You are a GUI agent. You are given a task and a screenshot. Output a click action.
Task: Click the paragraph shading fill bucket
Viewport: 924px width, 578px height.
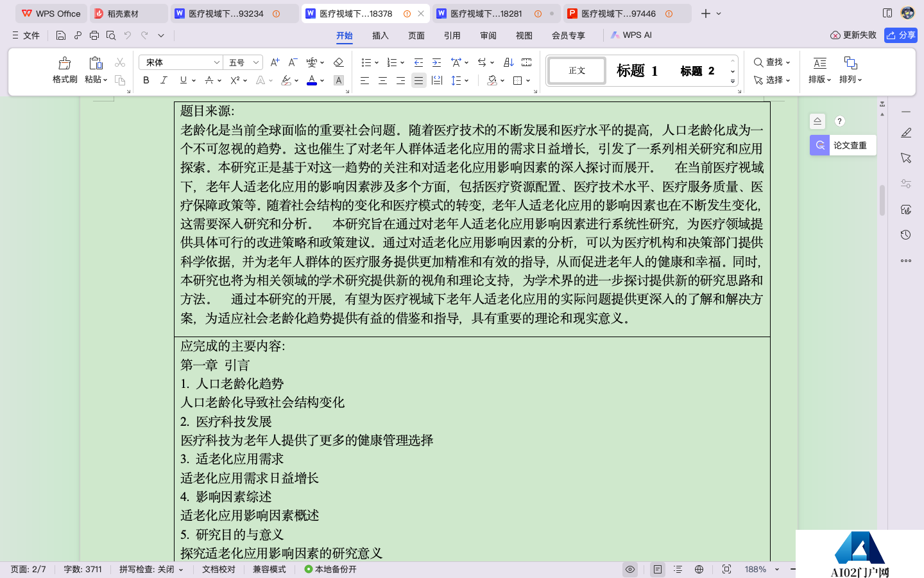492,80
